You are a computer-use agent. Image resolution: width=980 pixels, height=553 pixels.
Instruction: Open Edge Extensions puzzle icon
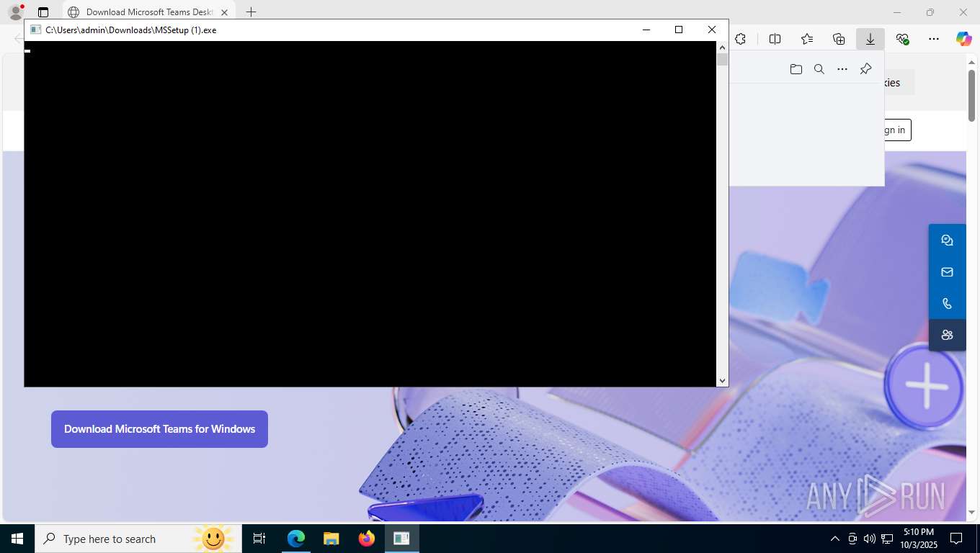740,39
